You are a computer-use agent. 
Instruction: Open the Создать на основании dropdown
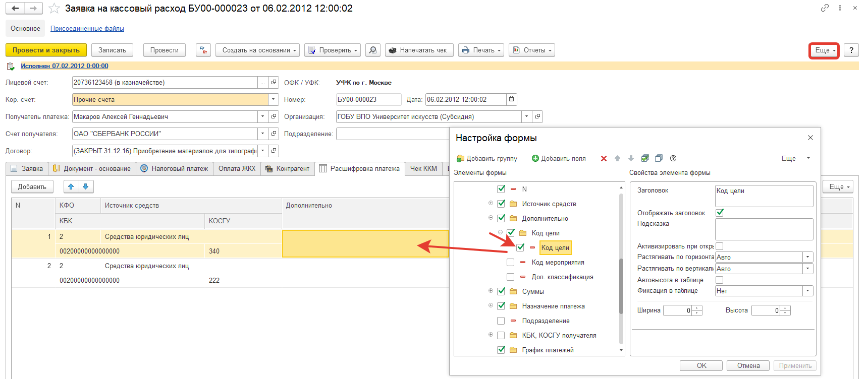click(258, 50)
